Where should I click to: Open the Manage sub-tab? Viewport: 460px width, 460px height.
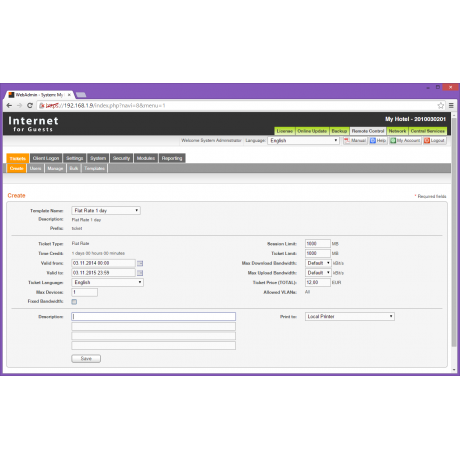55,168
